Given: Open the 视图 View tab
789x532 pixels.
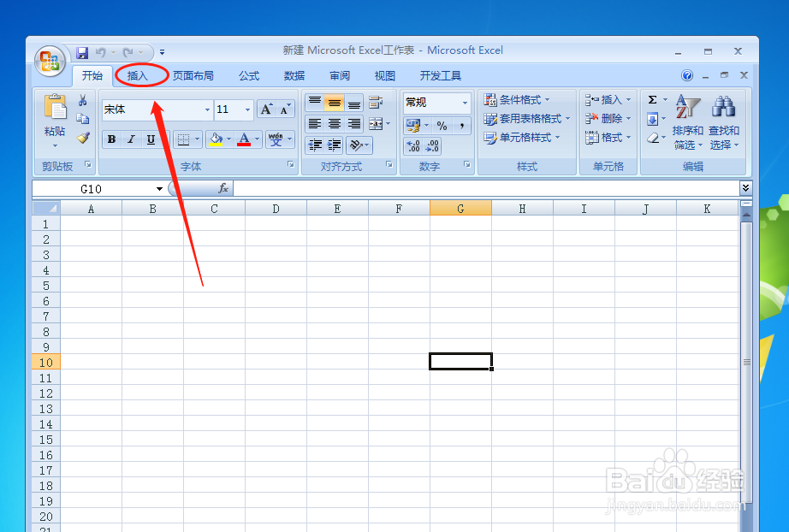Looking at the screenshot, I should [x=385, y=76].
